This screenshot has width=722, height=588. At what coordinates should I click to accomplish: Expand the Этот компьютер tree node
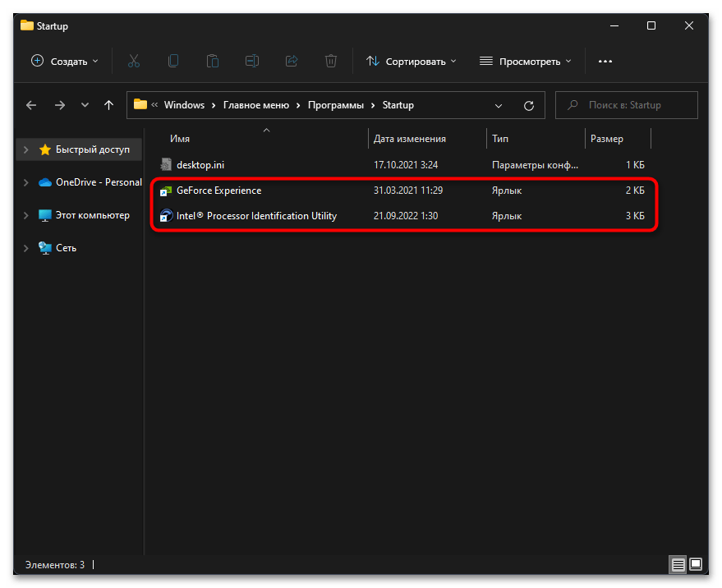coord(26,215)
